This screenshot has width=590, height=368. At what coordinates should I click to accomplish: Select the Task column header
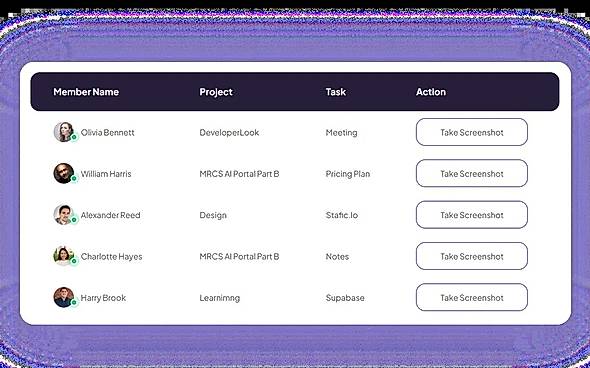pyautogui.click(x=336, y=92)
